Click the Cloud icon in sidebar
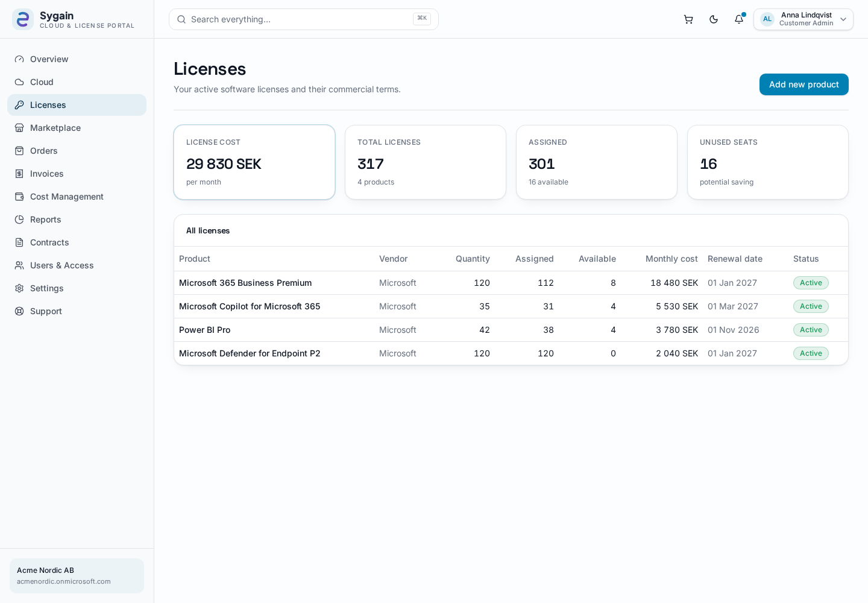This screenshot has height=603, width=868. coord(19,82)
